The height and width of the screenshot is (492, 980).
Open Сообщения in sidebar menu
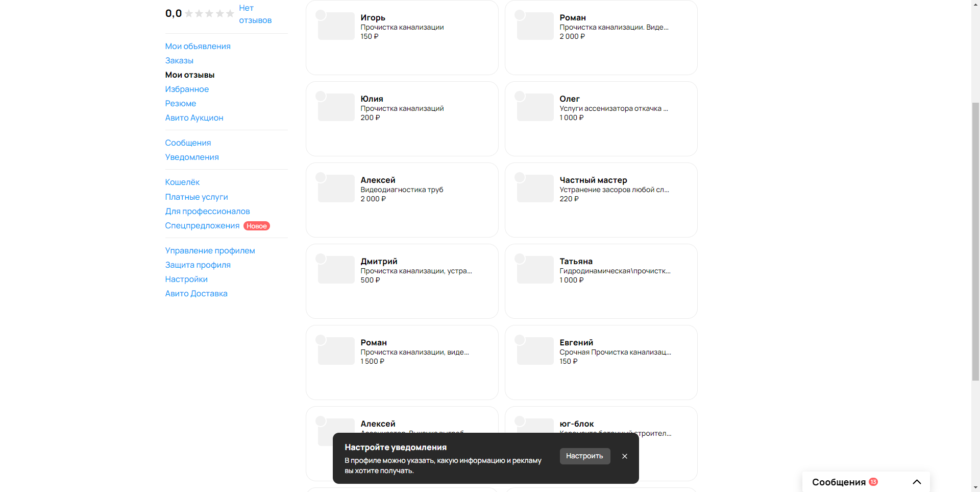click(188, 143)
